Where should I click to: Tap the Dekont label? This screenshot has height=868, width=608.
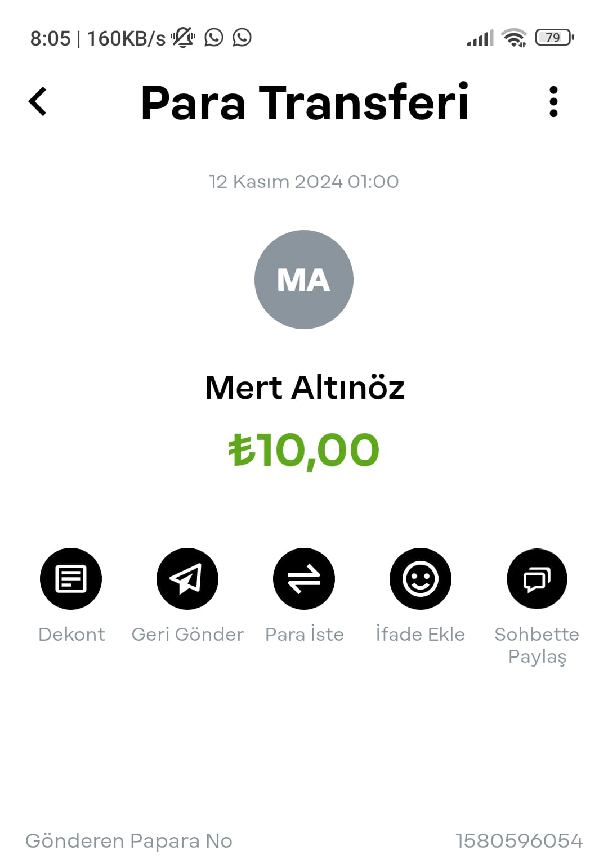point(71,634)
